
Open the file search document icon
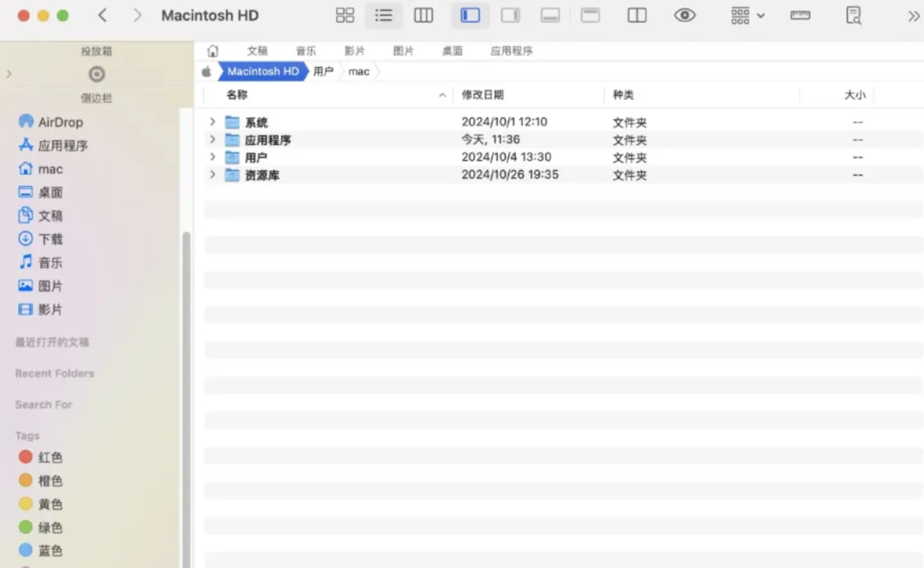(853, 15)
